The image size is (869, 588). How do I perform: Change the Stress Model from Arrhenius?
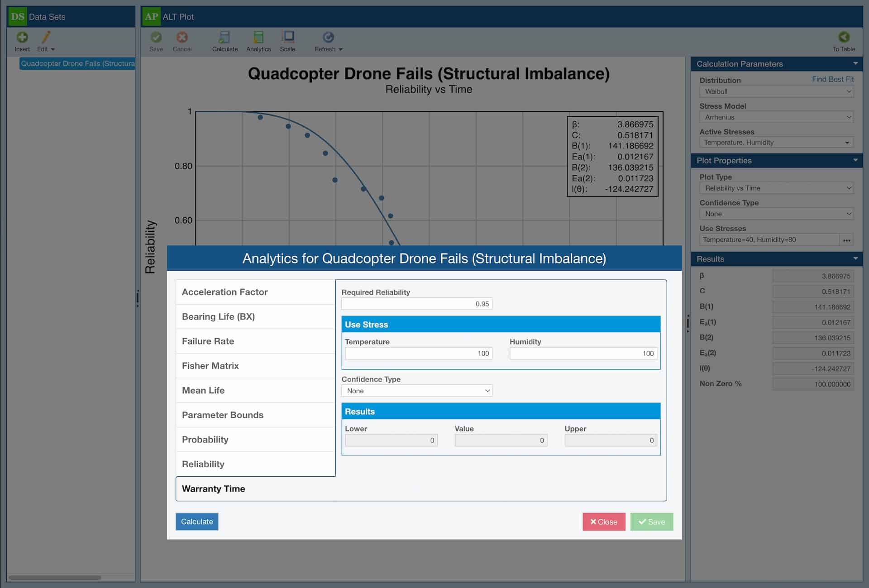point(776,117)
